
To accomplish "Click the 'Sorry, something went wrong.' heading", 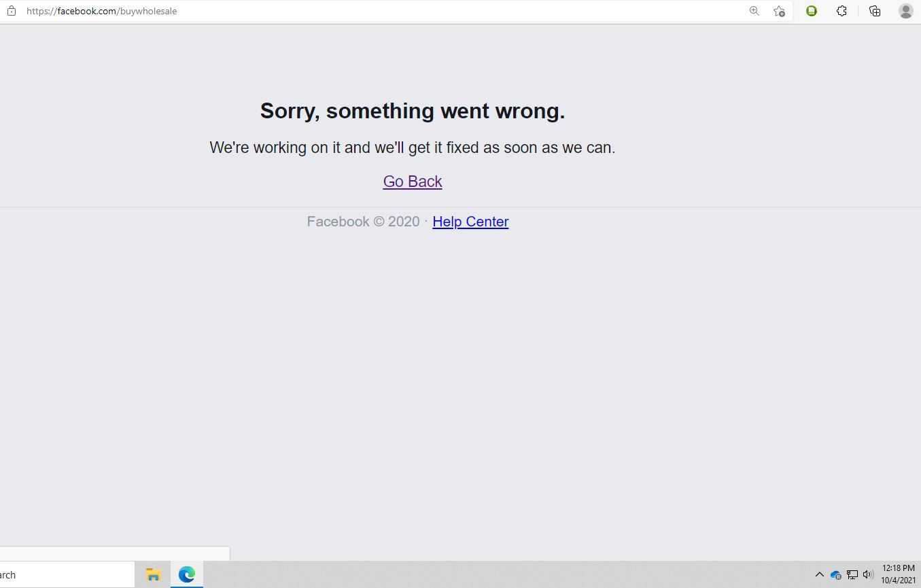I will click(413, 111).
